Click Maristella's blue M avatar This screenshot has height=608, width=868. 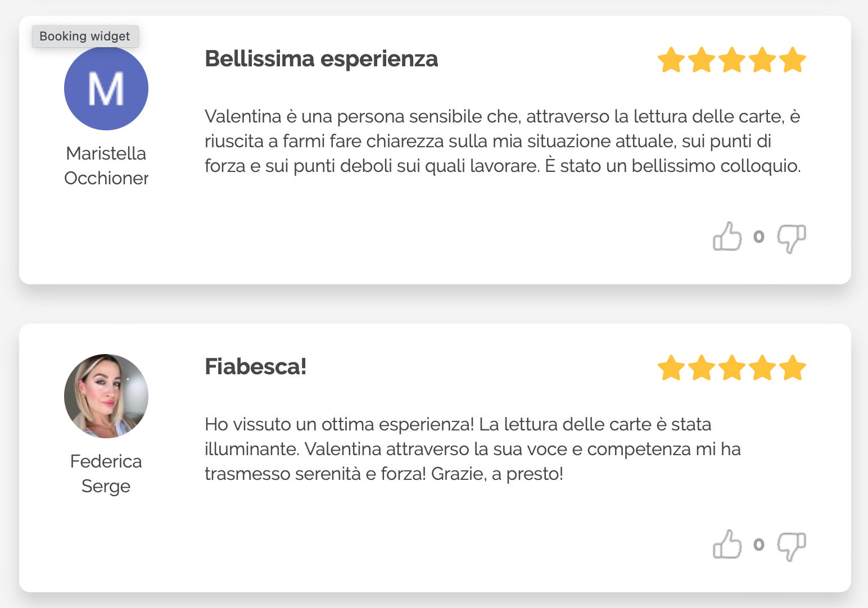[106, 89]
